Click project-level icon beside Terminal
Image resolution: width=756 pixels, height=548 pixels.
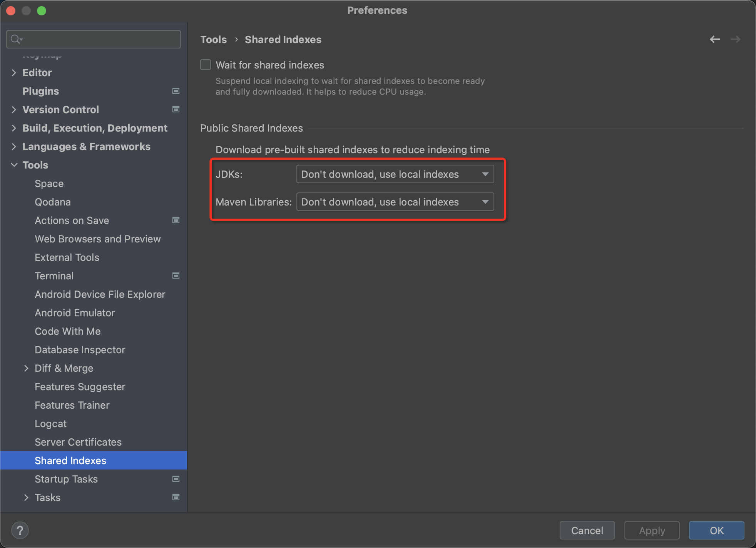[x=176, y=276]
